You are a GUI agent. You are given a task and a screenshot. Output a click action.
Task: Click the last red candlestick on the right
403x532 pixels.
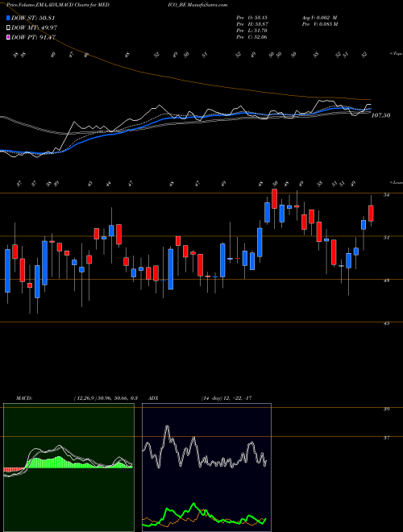click(x=371, y=213)
